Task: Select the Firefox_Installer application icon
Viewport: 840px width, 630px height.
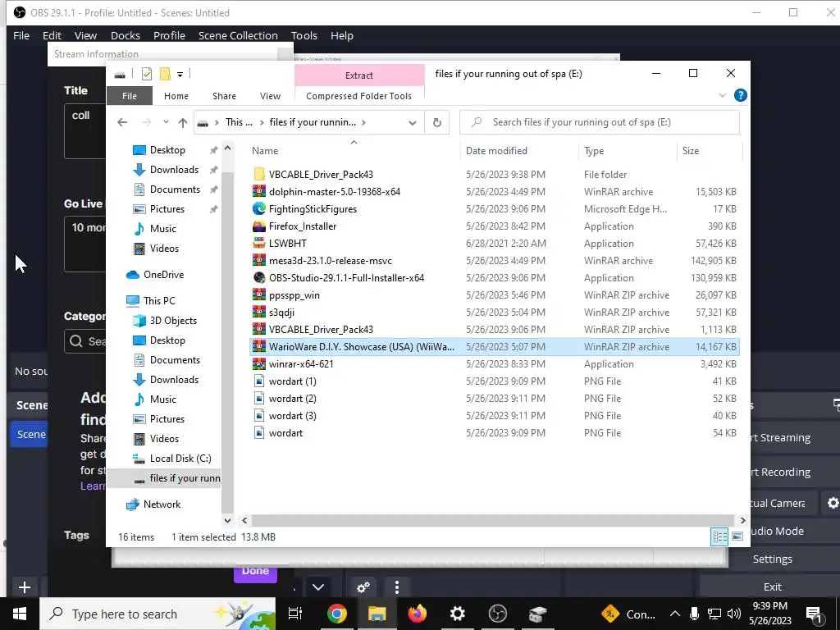Action: [258, 226]
